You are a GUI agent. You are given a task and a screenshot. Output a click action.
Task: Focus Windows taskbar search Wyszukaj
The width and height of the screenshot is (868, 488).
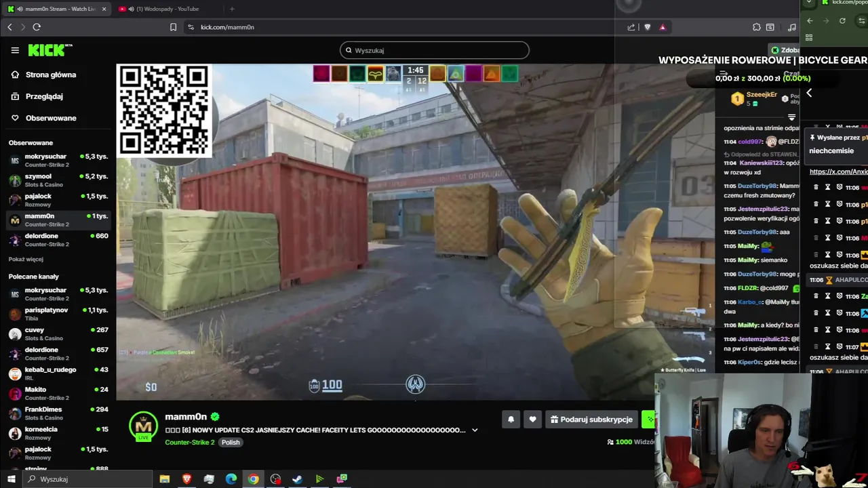(x=88, y=479)
